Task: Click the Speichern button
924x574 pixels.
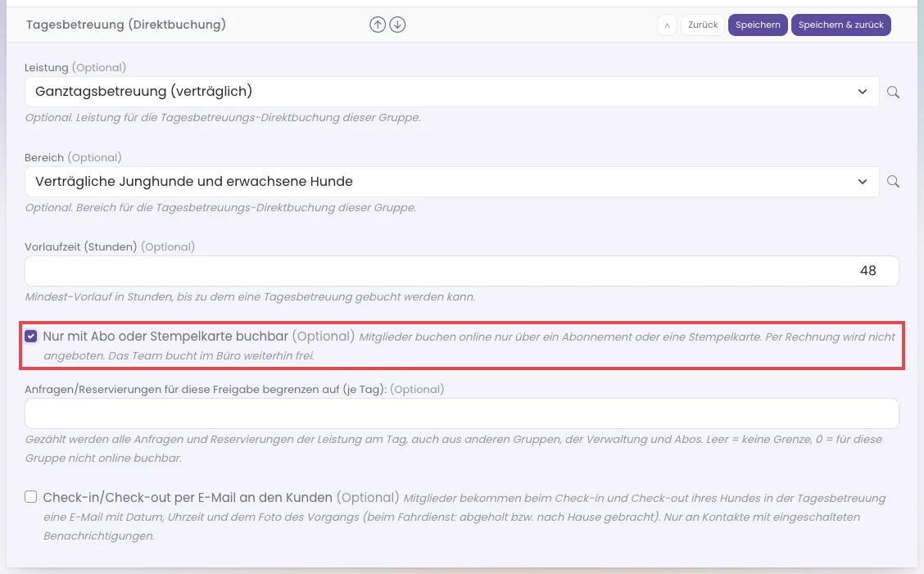Action: [x=758, y=25]
